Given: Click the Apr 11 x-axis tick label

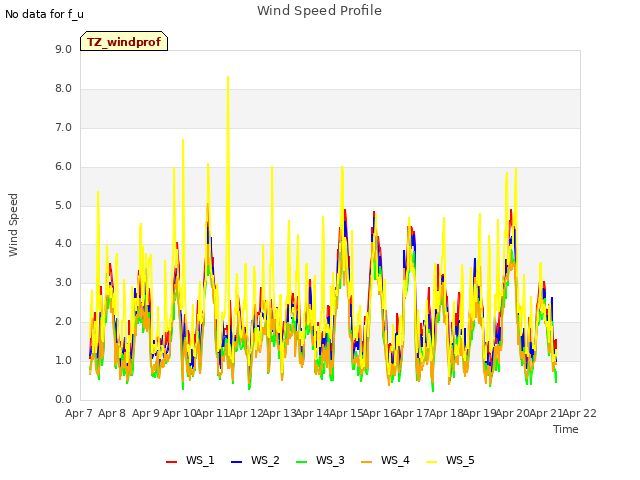Looking at the screenshot, I should (212, 413).
